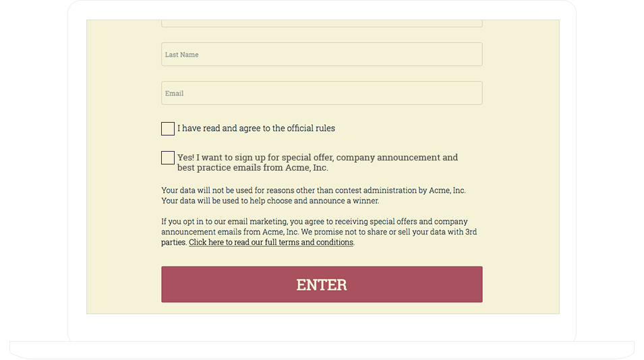Viewport: 644px width, 360px height.
Task: Click the word "parties." before the terms link
Action: (174, 243)
